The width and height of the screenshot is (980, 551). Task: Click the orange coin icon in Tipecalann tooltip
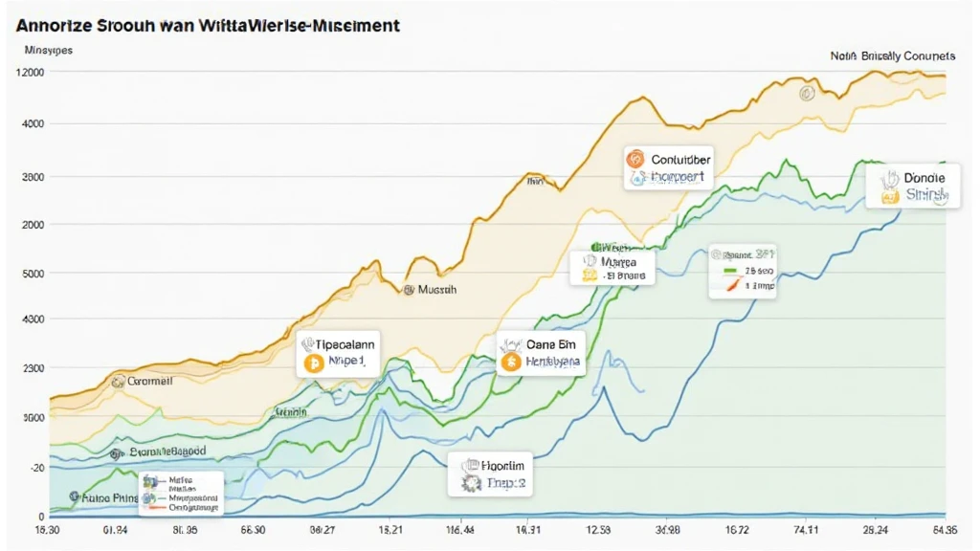[x=311, y=364]
